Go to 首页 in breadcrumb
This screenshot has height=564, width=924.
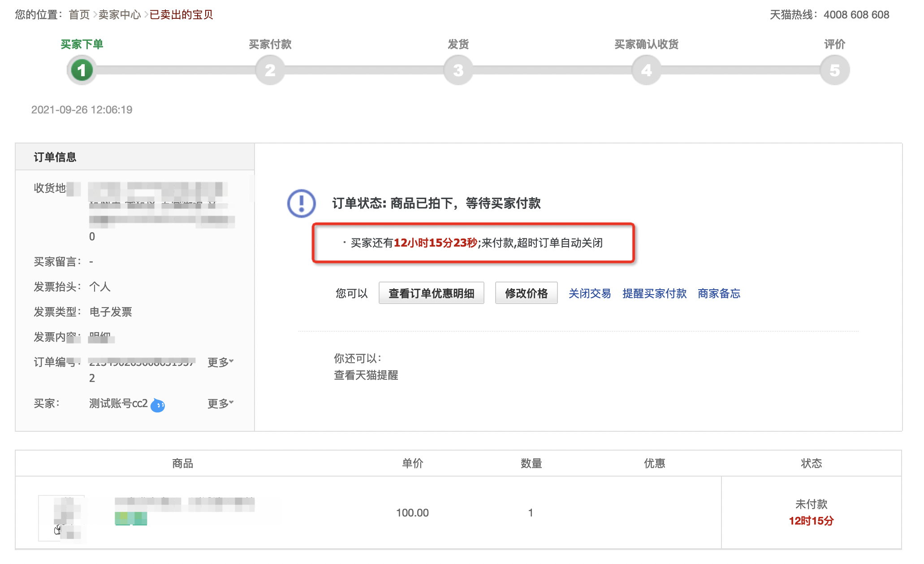coord(79,15)
